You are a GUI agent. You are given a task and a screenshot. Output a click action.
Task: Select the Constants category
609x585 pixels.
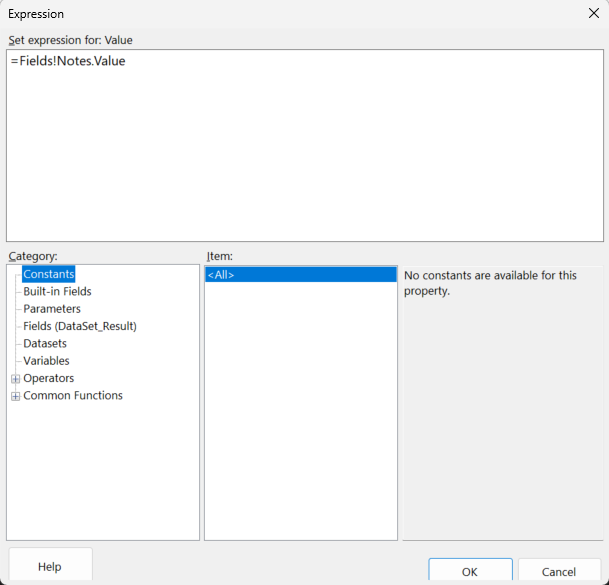(x=49, y=274)
